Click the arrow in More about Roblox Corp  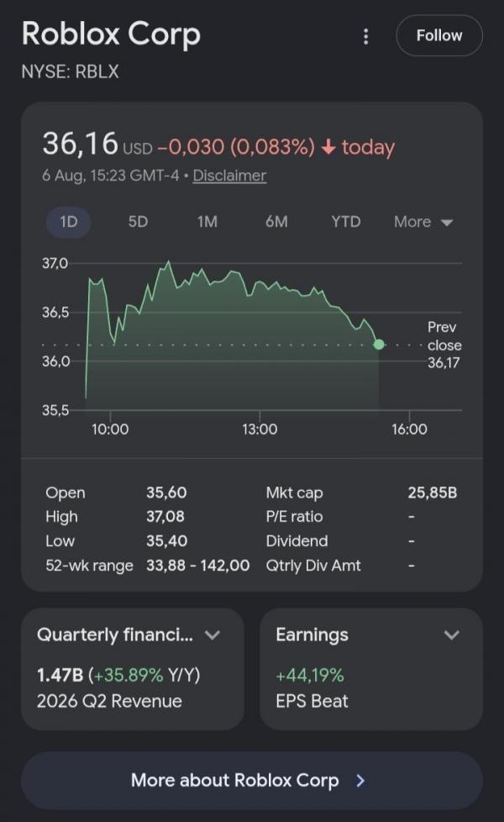click(360, 781)
